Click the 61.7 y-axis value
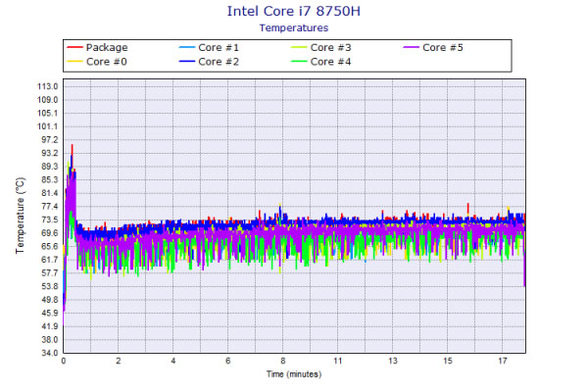588x392 pixels. 50,260
